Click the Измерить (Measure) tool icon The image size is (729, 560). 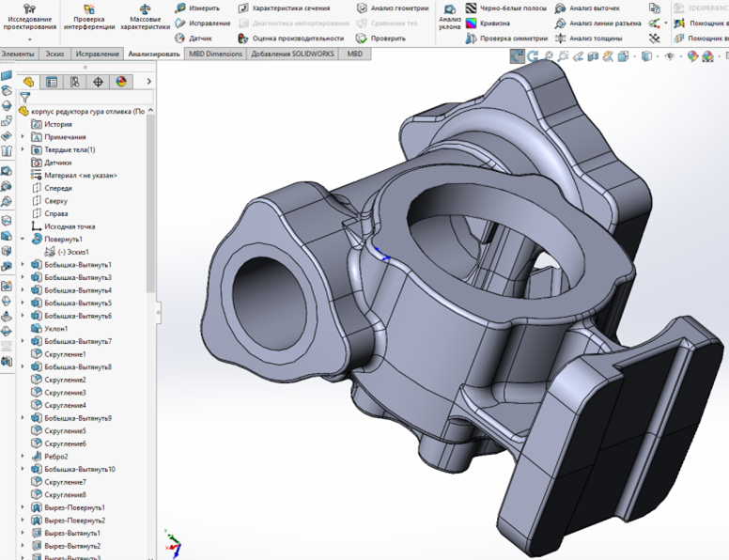tap(181, 8)
